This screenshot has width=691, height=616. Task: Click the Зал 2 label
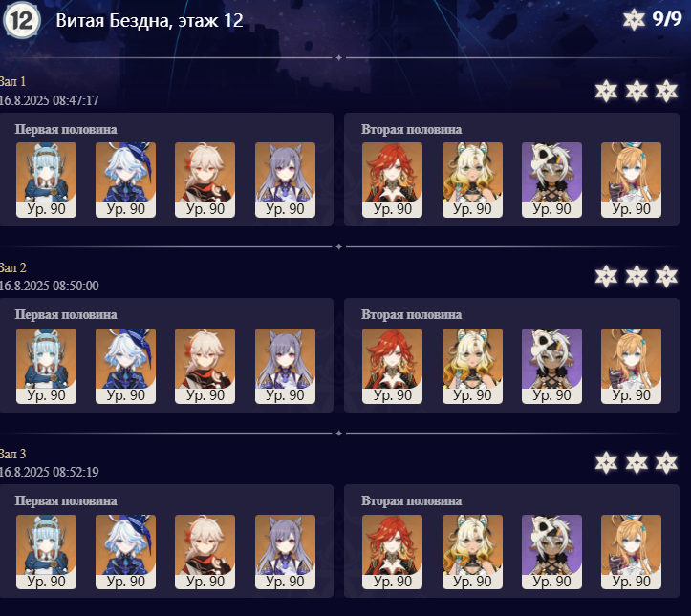point(12,267)
